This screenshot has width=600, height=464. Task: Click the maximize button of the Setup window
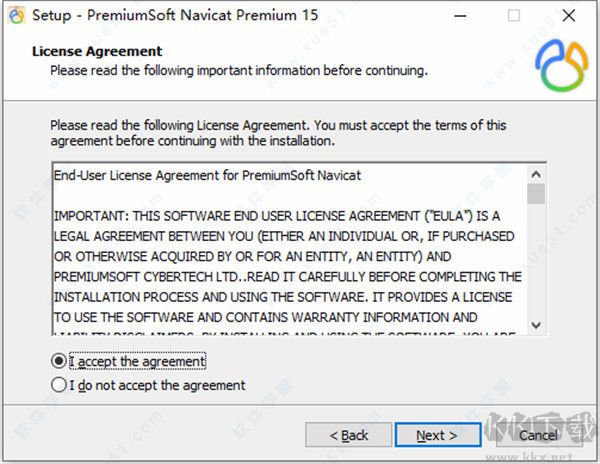[x=514, y=16]
